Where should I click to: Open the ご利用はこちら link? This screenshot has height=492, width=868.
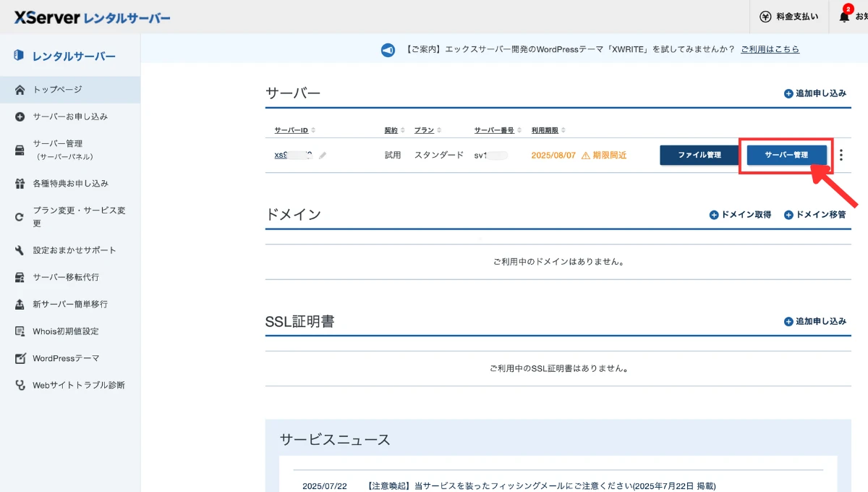click(x=770, y=49)
